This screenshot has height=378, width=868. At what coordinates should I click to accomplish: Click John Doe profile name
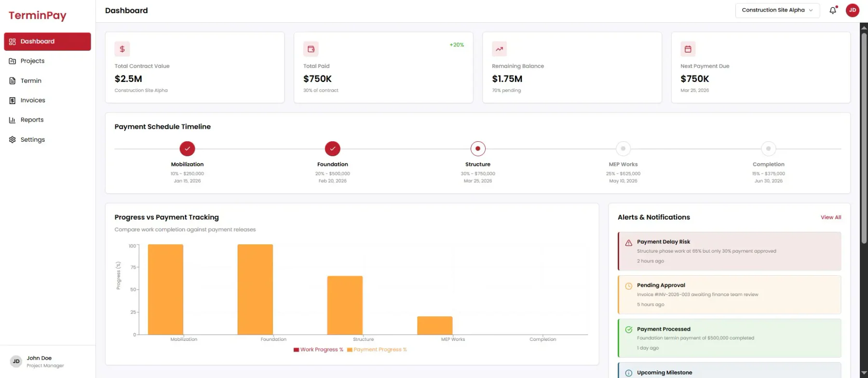click(39, 358)
